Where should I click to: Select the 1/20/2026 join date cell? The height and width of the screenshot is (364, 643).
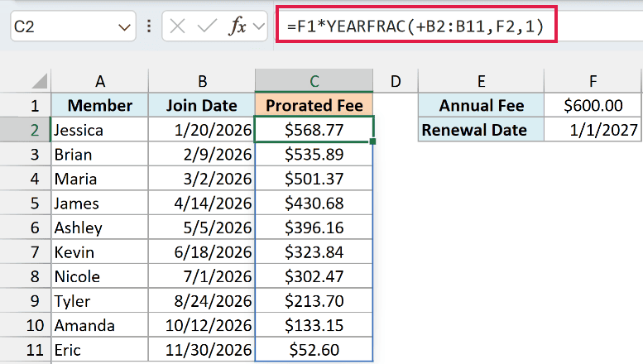pos(202,130)
